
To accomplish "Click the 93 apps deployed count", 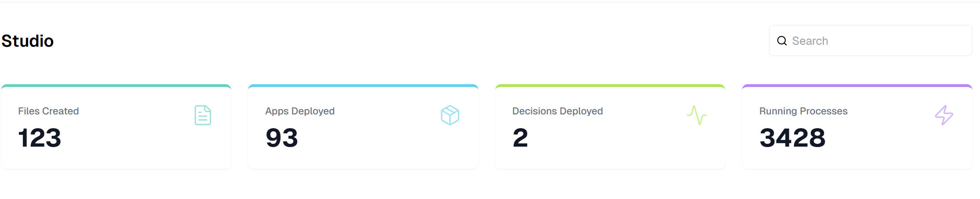I will tap(281, 138).
